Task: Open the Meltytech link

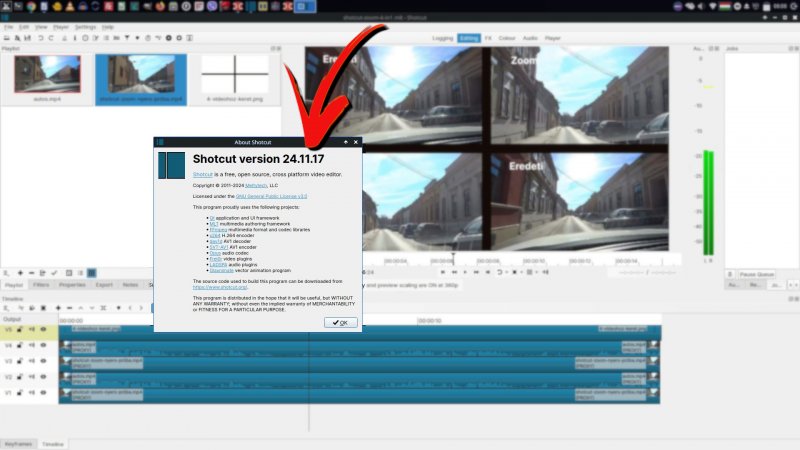Action: point(256,186)
